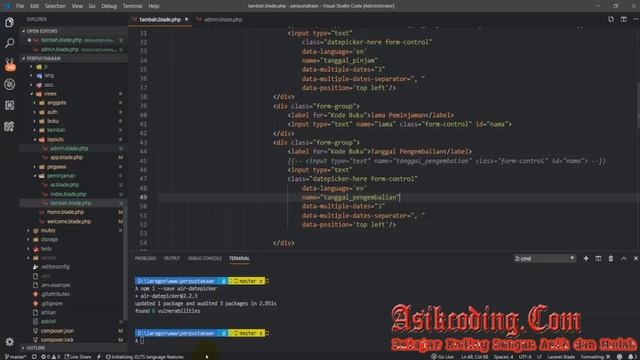Open the Help menu

coord(154,6)
